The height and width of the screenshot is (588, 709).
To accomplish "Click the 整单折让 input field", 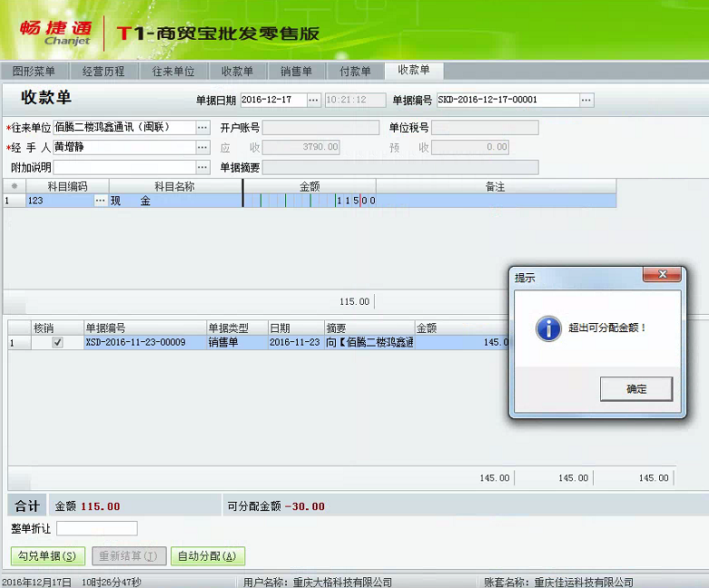I will [97, 528].
